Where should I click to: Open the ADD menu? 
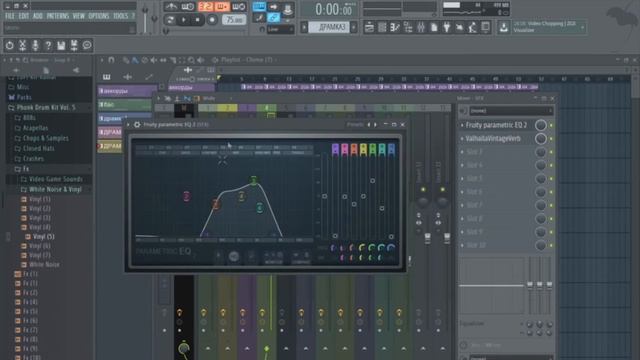[38, 16]
